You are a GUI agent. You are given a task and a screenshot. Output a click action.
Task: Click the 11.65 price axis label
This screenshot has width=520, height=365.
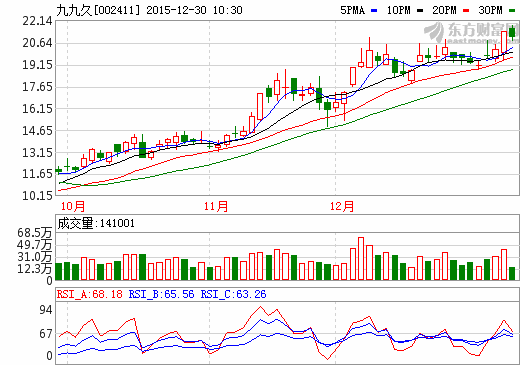pyautogui.click(x=37, y=174)
